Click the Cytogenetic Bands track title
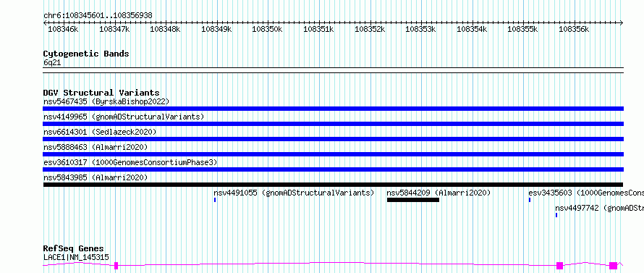 (x=86, y=54)
